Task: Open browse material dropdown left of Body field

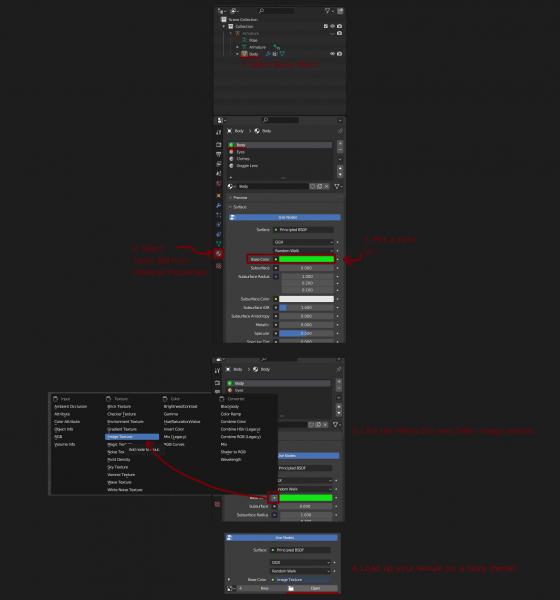Action: 232,186
